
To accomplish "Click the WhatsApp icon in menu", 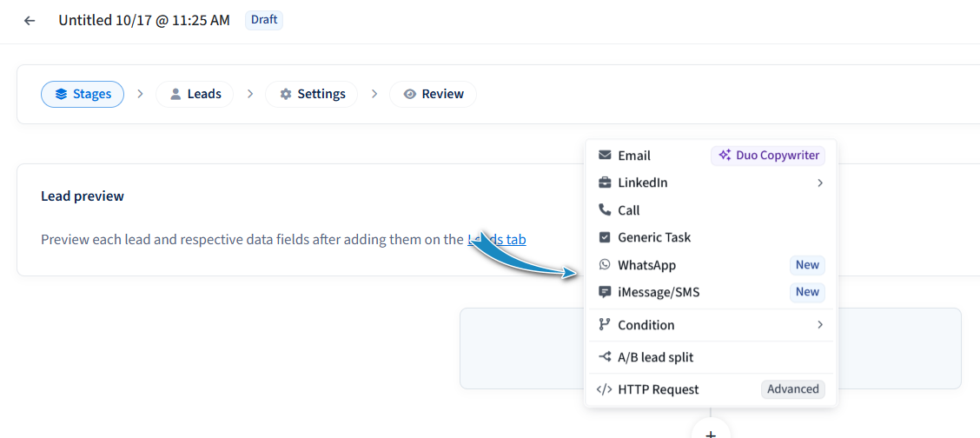I will click(x=605, y=265).
